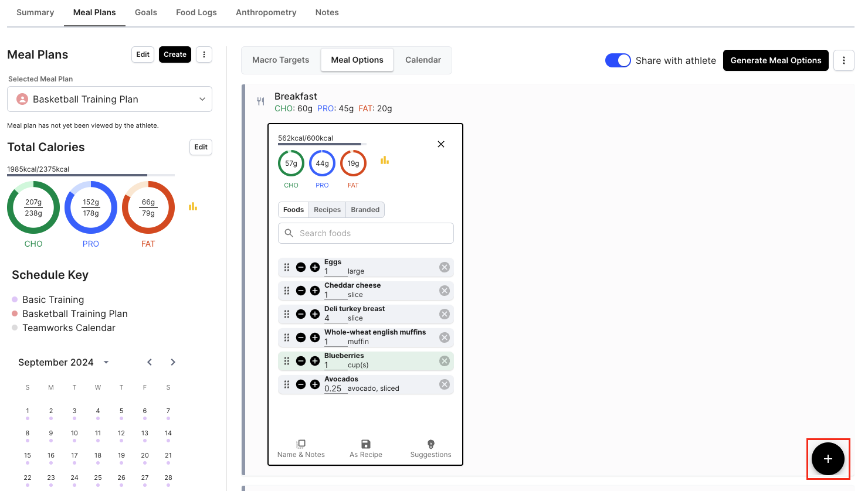Viewport: 868px width, 491px height.
Task: Open the Selected Meal Plan dropdown
Action: 110,99
